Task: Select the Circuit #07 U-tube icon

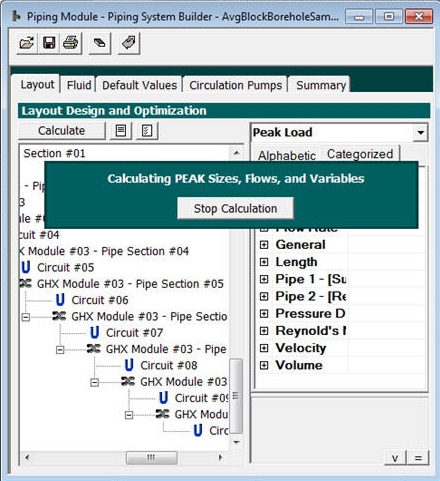Action: [95, 333]
